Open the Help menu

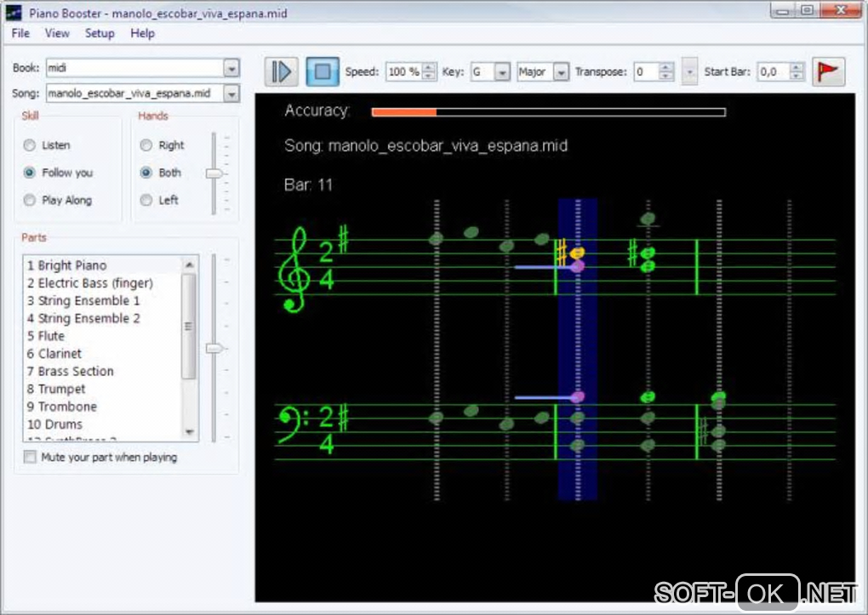pyautogui.click(x=142, y=33)
